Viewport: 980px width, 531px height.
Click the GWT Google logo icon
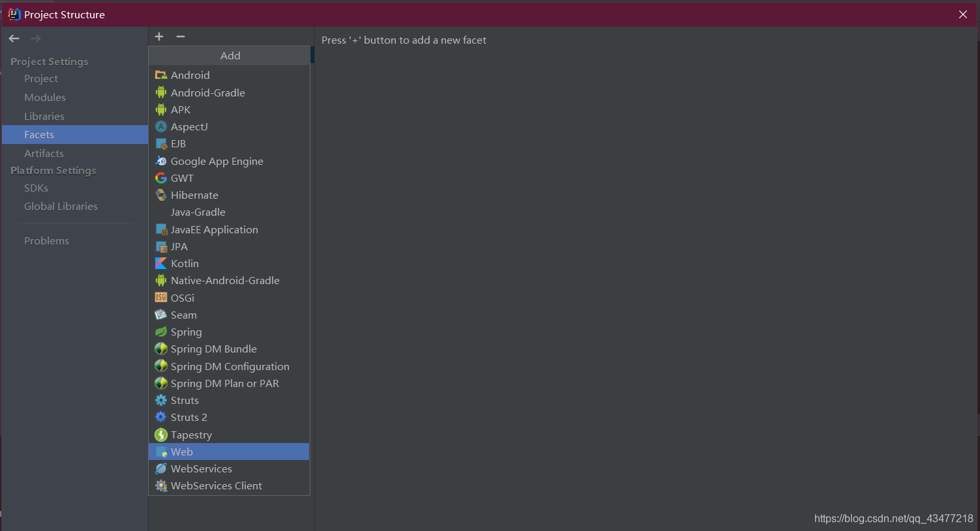point(161,178)
